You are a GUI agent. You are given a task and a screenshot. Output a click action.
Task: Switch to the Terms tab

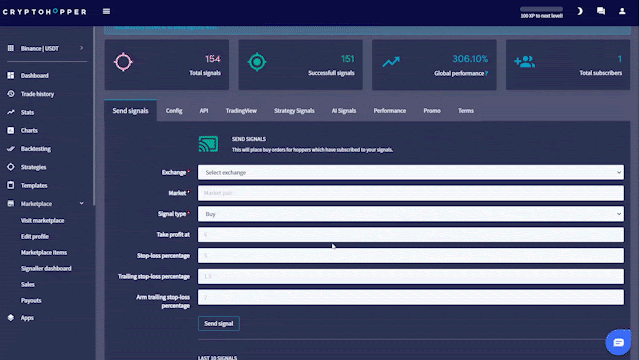pos(466,111)
